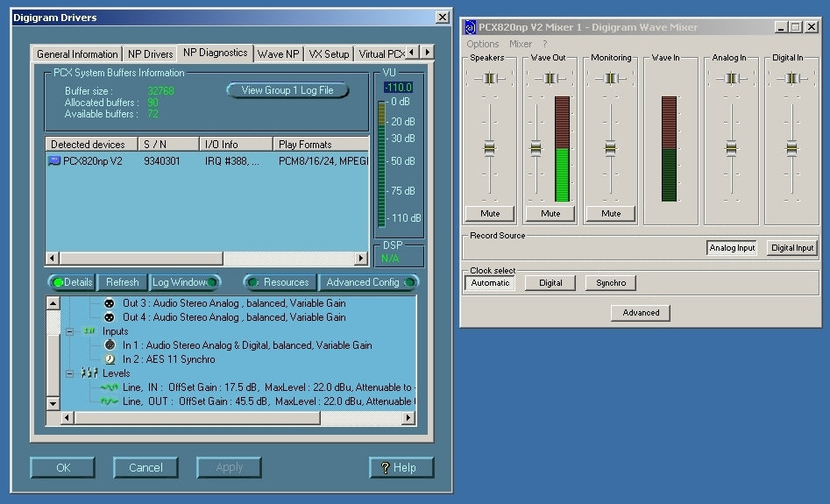
Task: Select the serial number 9340301 cell
Action: click(162, 161)
